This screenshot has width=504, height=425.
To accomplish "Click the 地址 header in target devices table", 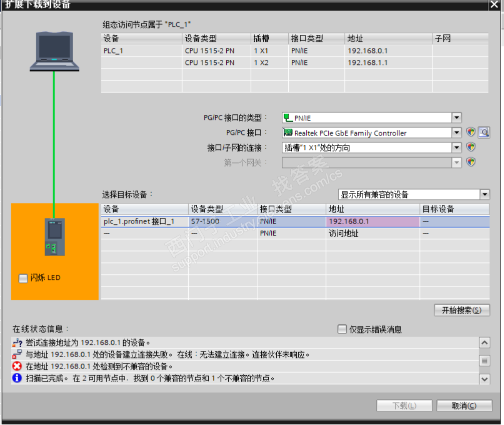I will (373, 209).
